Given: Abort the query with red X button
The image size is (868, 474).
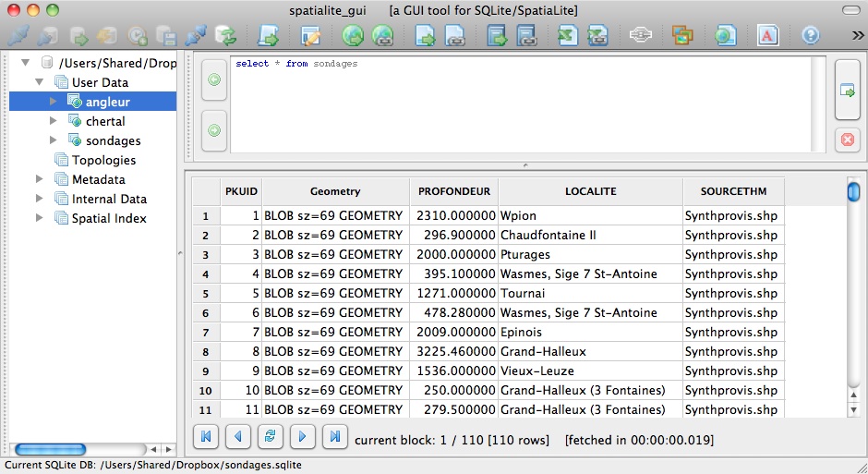Looking at the screenshot, I should click(848, 140).
